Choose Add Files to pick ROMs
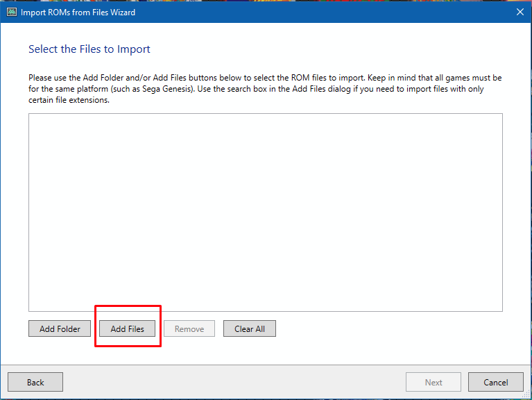This screenshot has height=400, width=532. pos(127,328)
